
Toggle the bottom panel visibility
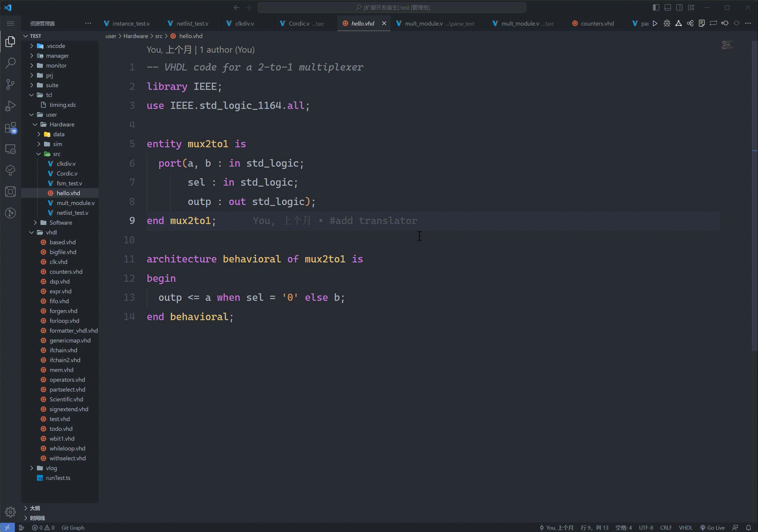668,7
